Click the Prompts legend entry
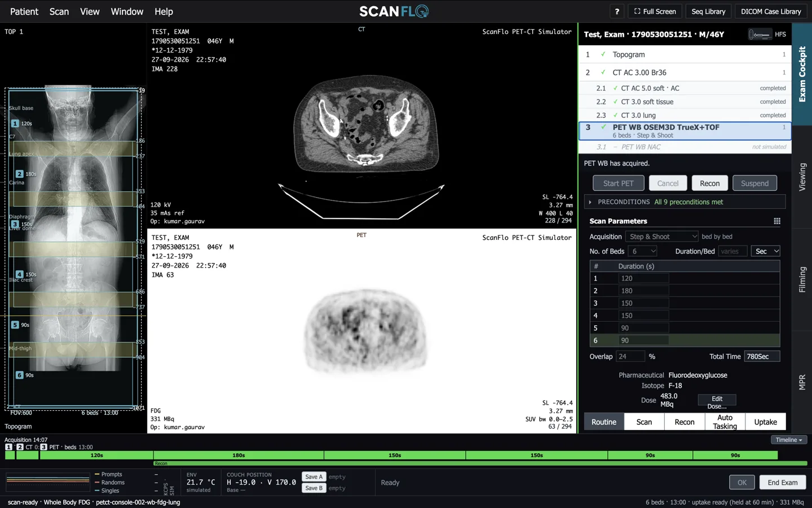This screenshot has width=812, height=508. coord(108,474)
